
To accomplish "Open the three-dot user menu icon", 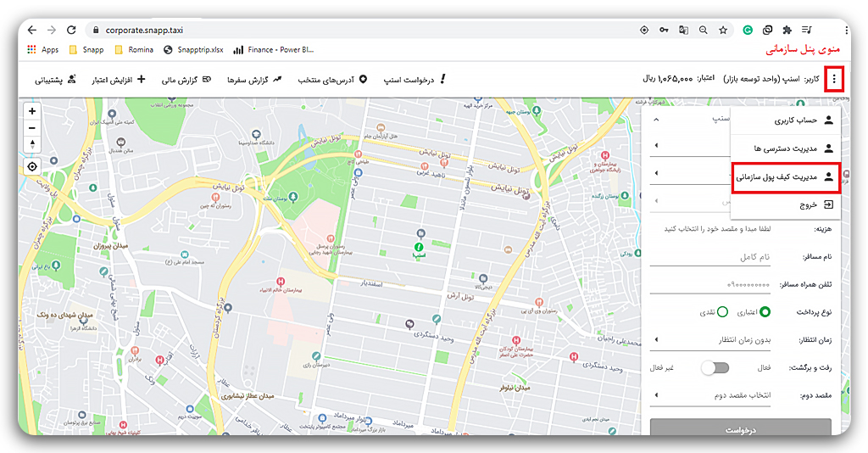I will 834,80.
